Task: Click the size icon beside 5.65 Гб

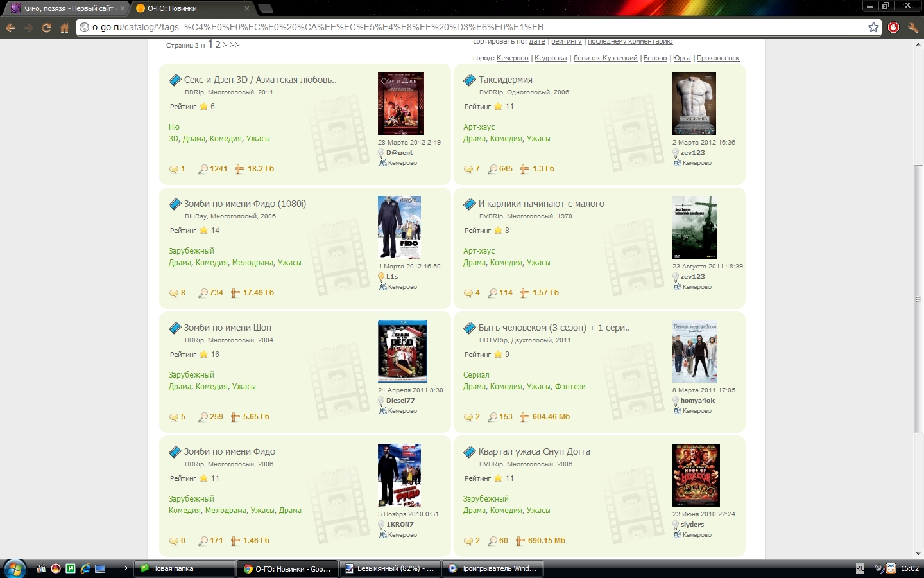Action: click(x=235, y=417)
